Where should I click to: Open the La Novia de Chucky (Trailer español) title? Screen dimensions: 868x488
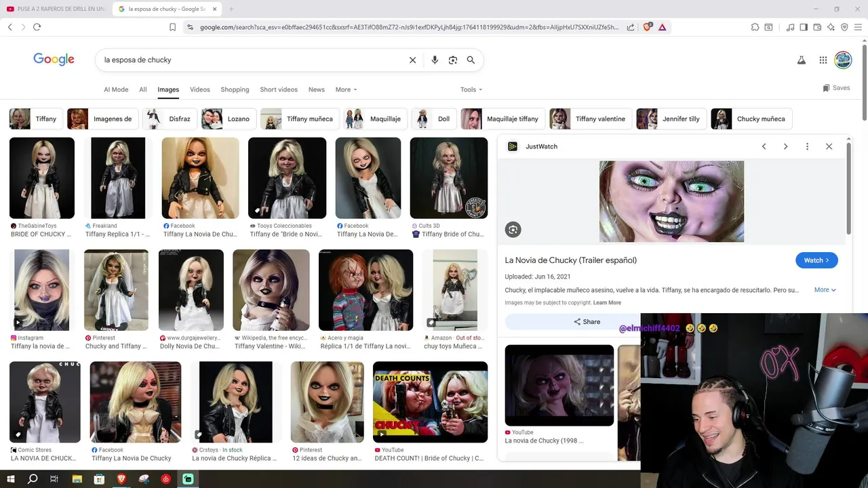[x=571, y=260]
